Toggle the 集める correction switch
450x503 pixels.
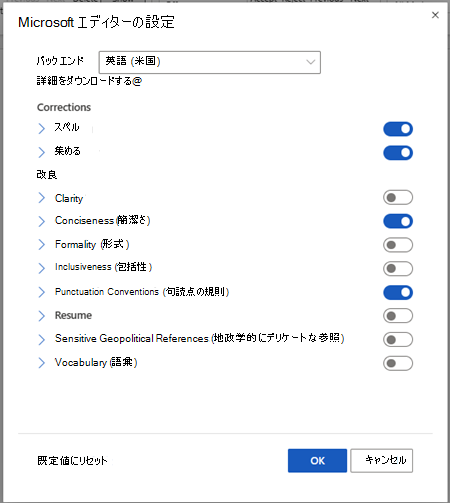[x=398, y=153]
